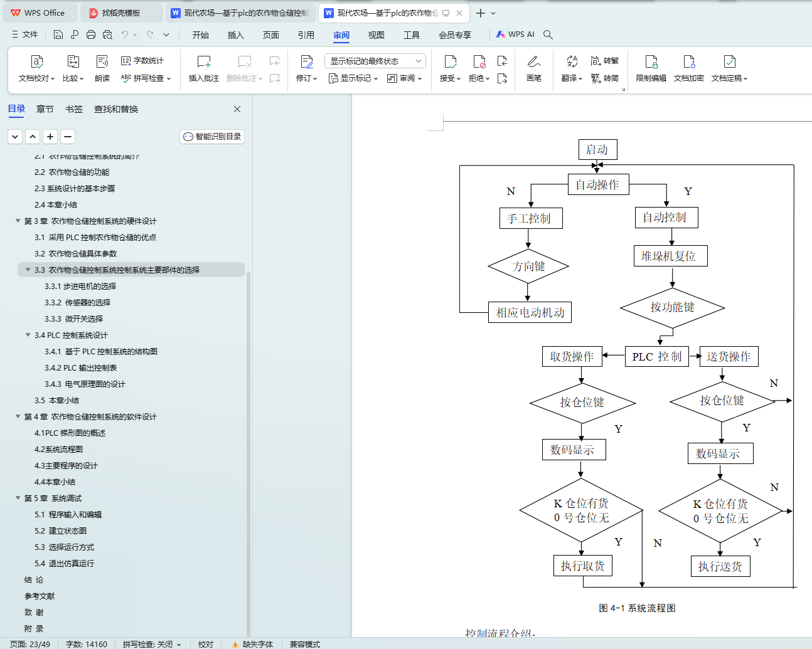This screenshot has height=649, width=812.
Task: Switch to the 开始 ribbon tab
Action: (201, 35)
